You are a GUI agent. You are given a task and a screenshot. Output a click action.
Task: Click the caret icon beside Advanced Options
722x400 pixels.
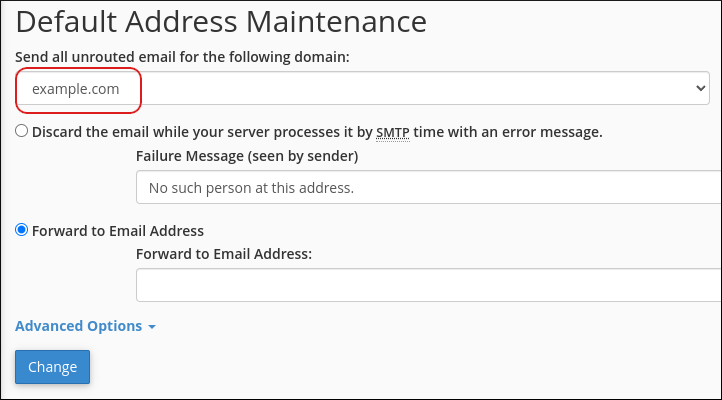click(152, 327)
